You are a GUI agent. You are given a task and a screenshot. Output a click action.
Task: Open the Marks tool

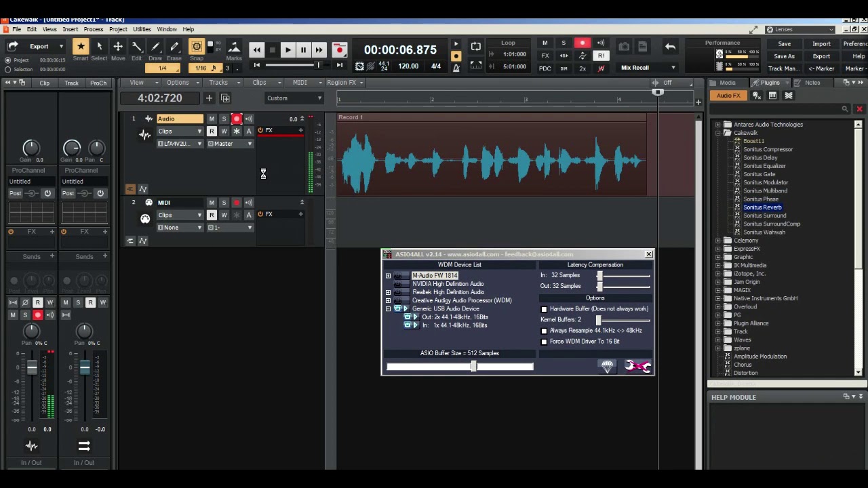click(234, 46)
